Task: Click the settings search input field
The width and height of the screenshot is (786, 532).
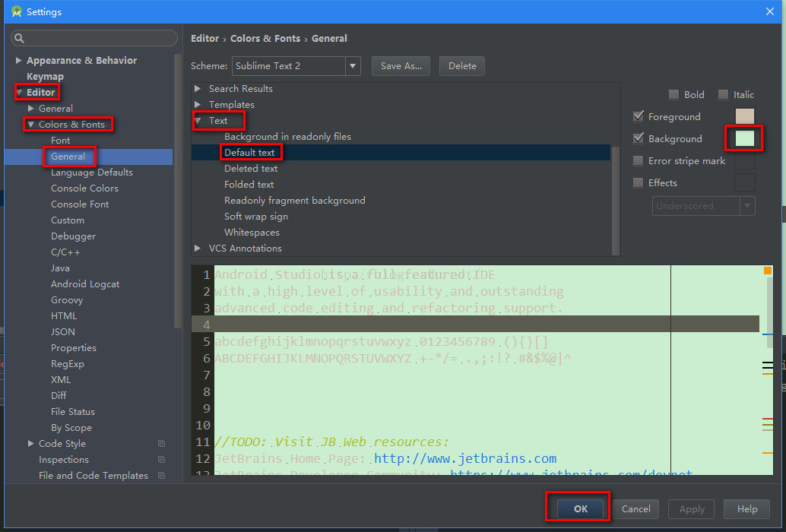Action: pyautogui.click(x=94, y=38)
